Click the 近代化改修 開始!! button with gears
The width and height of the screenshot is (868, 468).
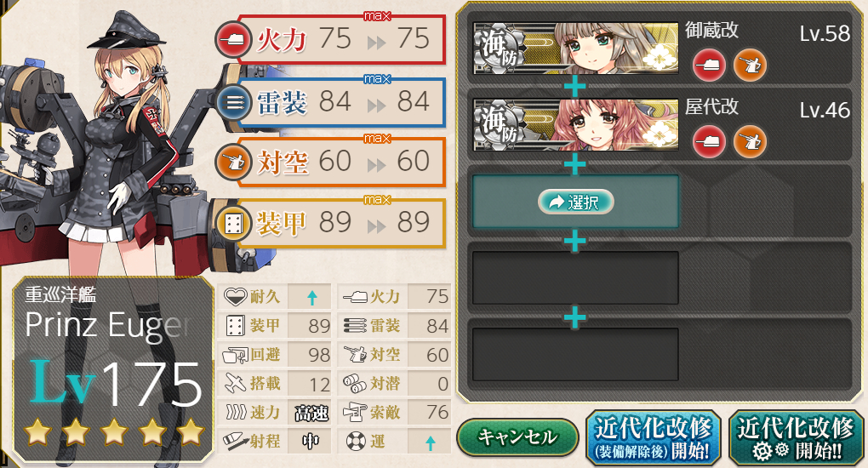[x=796, y=438]
